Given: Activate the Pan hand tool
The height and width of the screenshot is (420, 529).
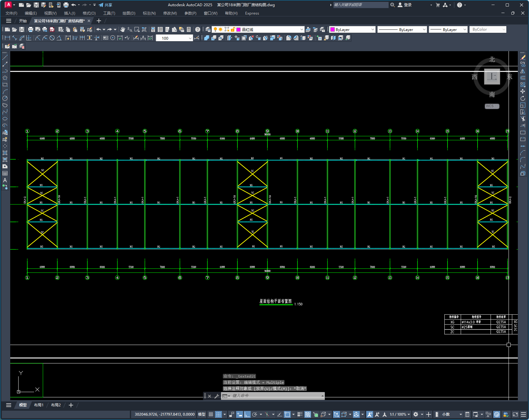Looking at the screenshot, I should (123, 29).
